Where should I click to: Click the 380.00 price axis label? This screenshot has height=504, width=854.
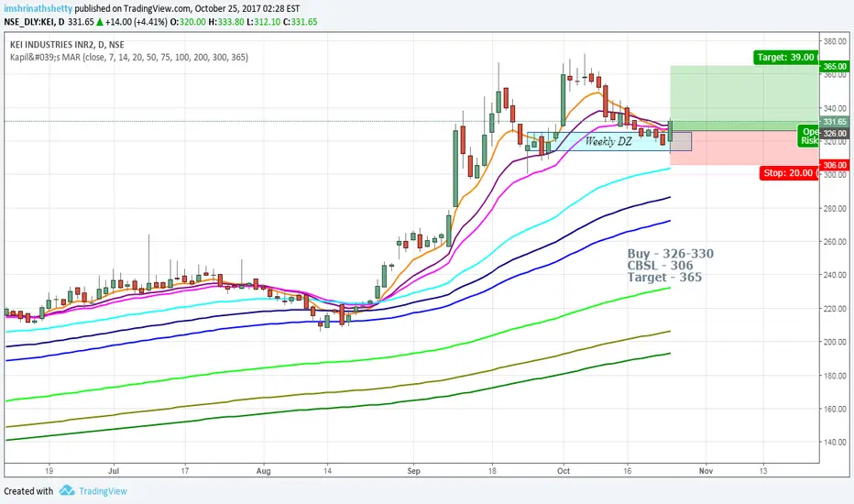coord(835,41)
